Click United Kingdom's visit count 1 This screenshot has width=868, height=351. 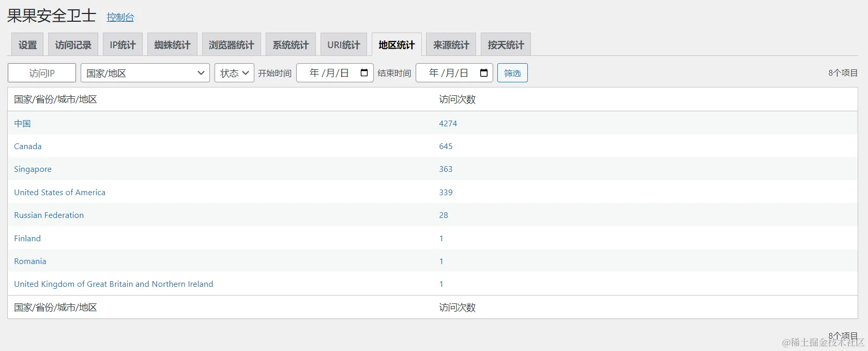coord(441,284)
